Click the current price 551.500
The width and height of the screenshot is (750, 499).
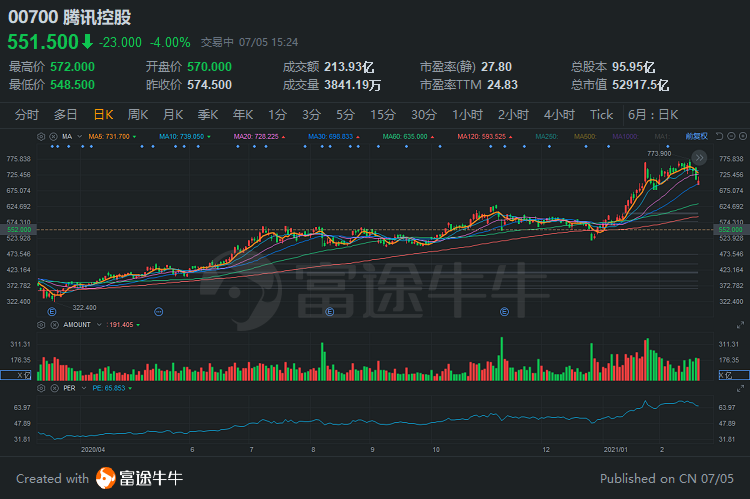click(x=43, y=42)
